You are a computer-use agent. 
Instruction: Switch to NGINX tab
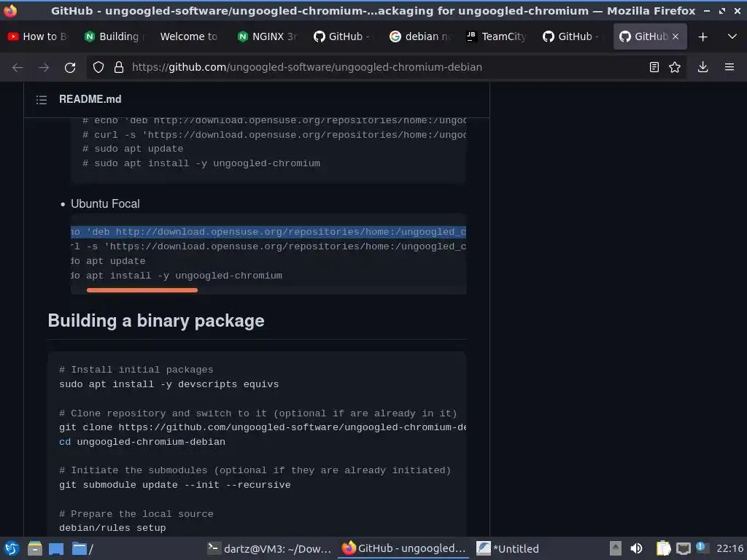pos(267,36)
